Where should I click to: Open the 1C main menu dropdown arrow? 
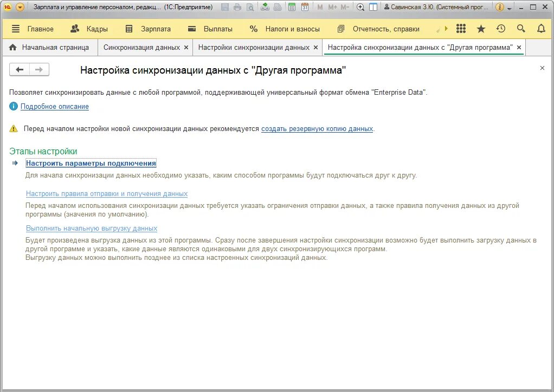pos(20,7)
